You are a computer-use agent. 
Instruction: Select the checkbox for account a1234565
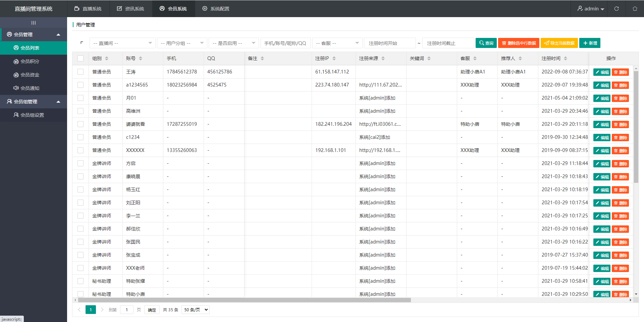click(80, 85)
